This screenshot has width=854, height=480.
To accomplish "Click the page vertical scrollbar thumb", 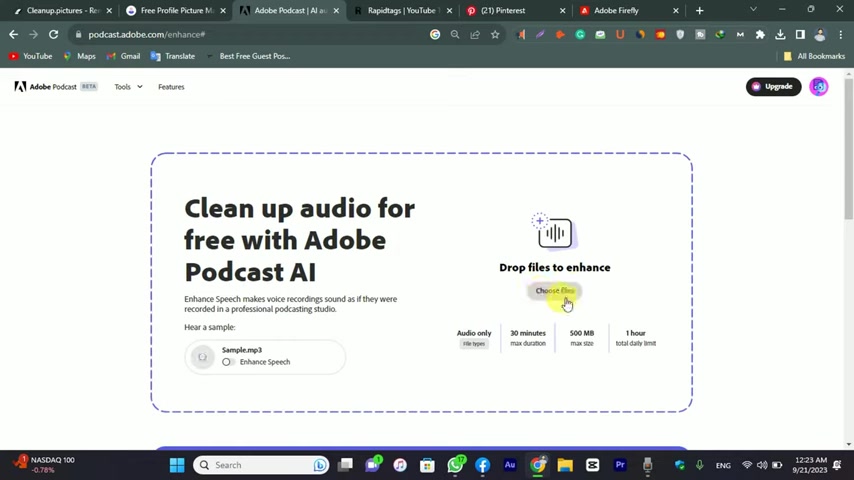I will [x=849, y=149].
